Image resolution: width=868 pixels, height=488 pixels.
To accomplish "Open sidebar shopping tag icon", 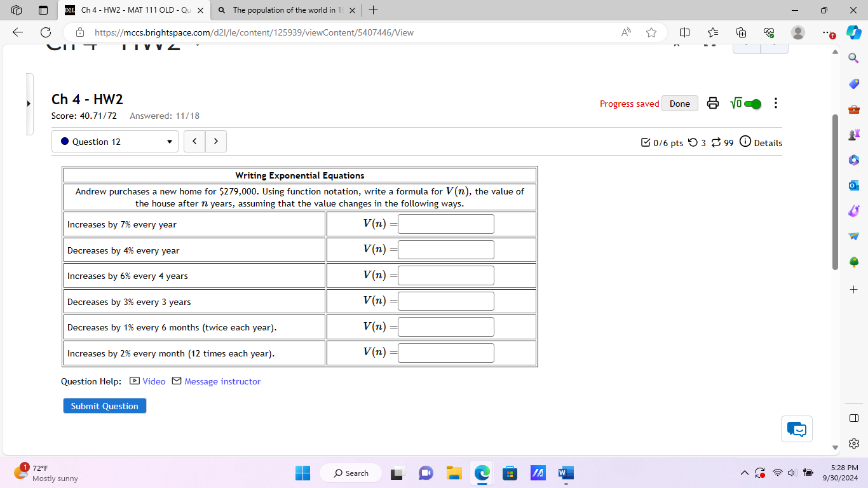I will pos(853,84).
